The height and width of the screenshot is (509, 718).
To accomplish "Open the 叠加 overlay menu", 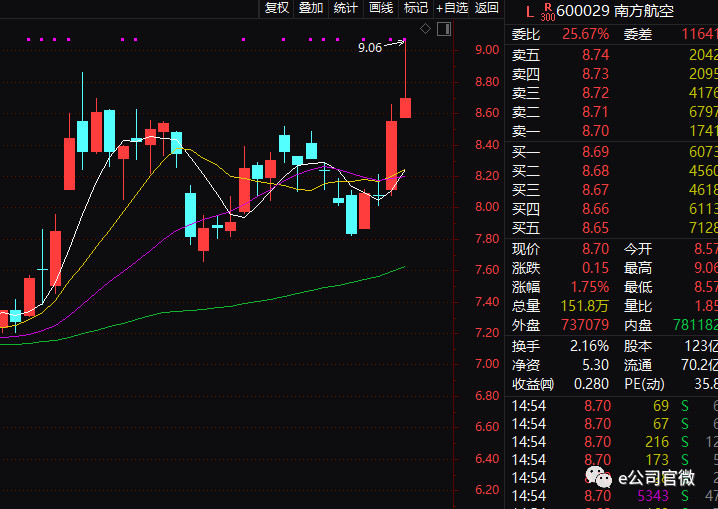I will [311, 8].
